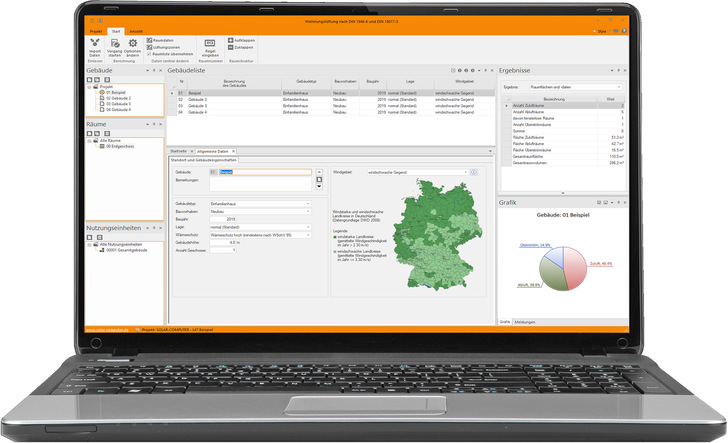The width and height of the screenshot is (728, 443).
Task: Toggle Raumliste übernehmen checkbox
Action: click(x=150, y=52)
